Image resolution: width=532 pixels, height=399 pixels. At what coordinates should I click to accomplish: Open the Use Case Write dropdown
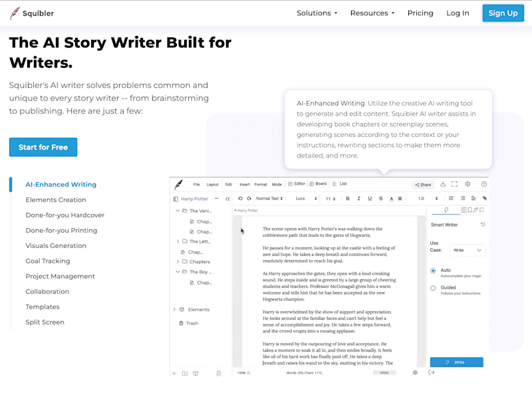467,251
